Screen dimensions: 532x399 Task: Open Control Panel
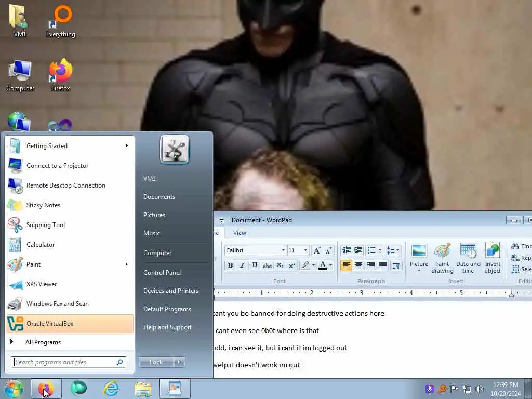[162, 272]
